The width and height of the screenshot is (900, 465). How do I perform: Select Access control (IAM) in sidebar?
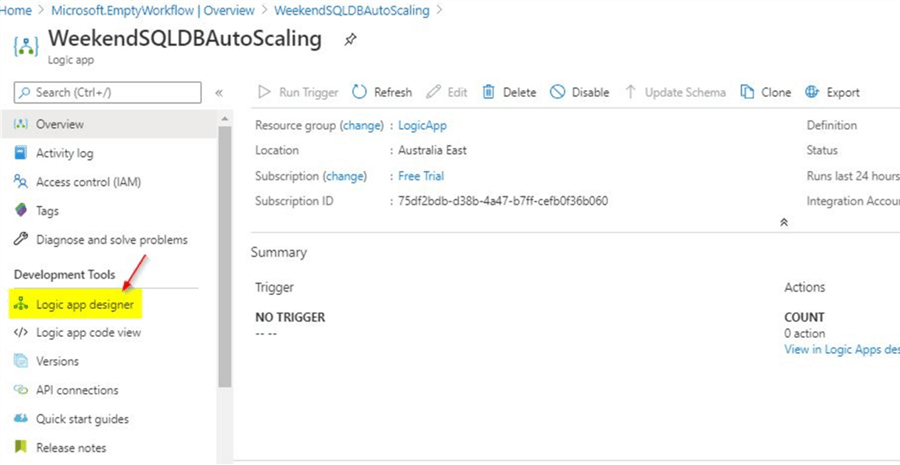pyautogui.click(x=89, y=182)
